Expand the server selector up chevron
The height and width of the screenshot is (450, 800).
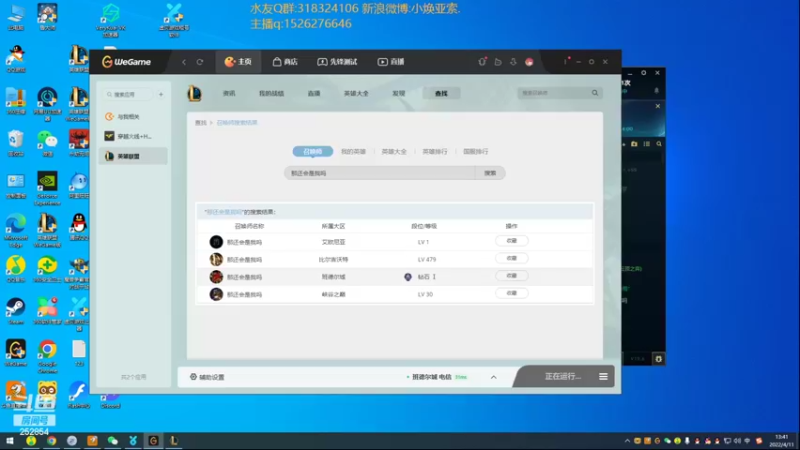click(x=493, y=377)
